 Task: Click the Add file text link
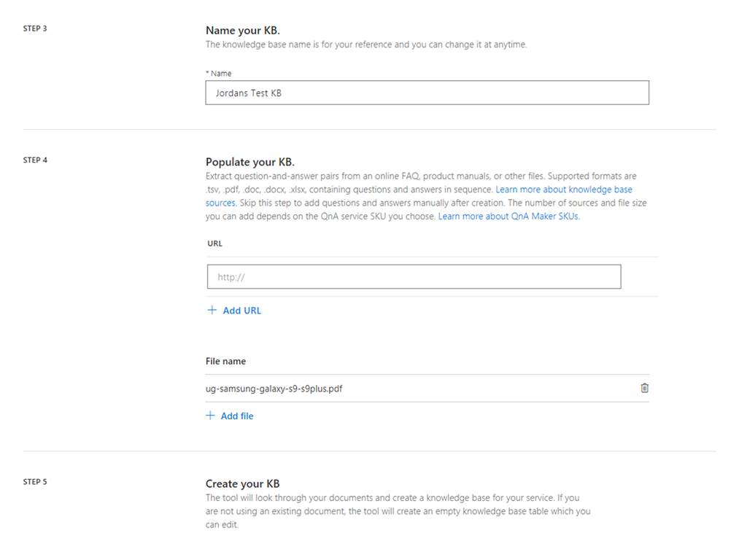point(237,416)
